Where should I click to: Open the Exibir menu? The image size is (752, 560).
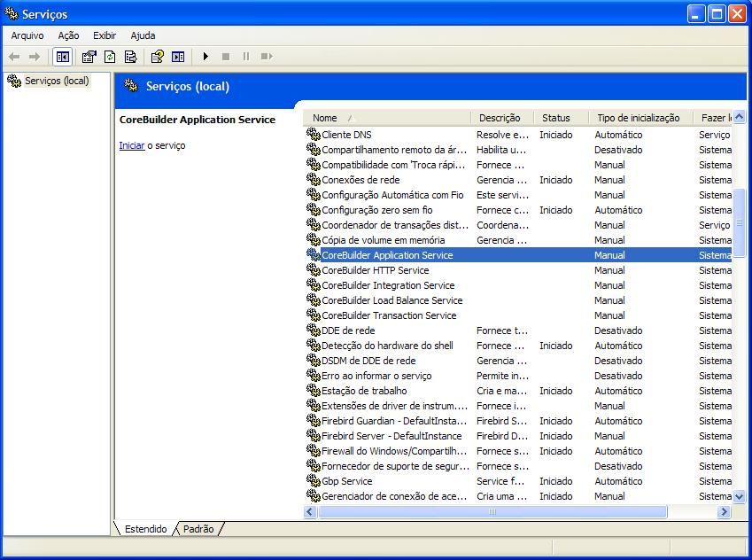(x=105, y=35)
